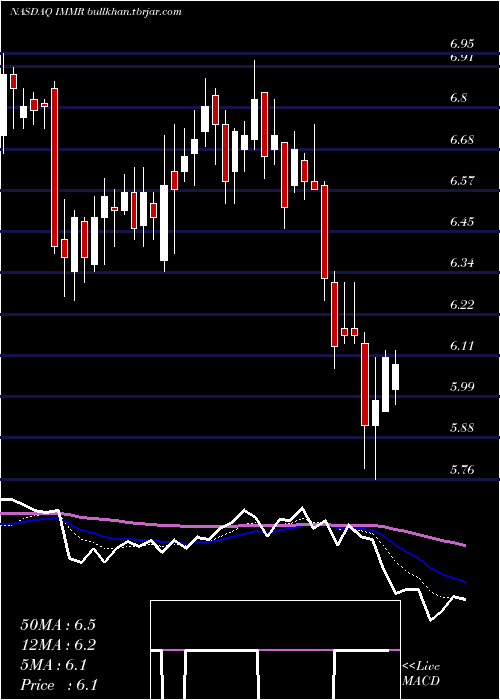Click the 6.45 price axis label
Image resolution: width=500 pixels, height=700 pixels.
(462, 222)
